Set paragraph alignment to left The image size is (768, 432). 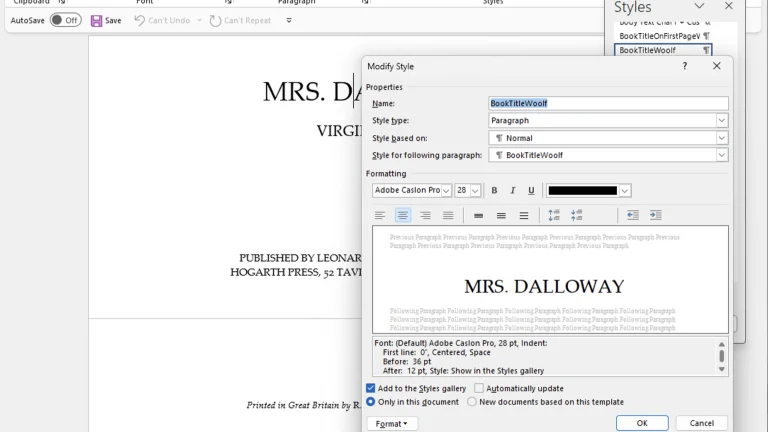click(380, 215)
